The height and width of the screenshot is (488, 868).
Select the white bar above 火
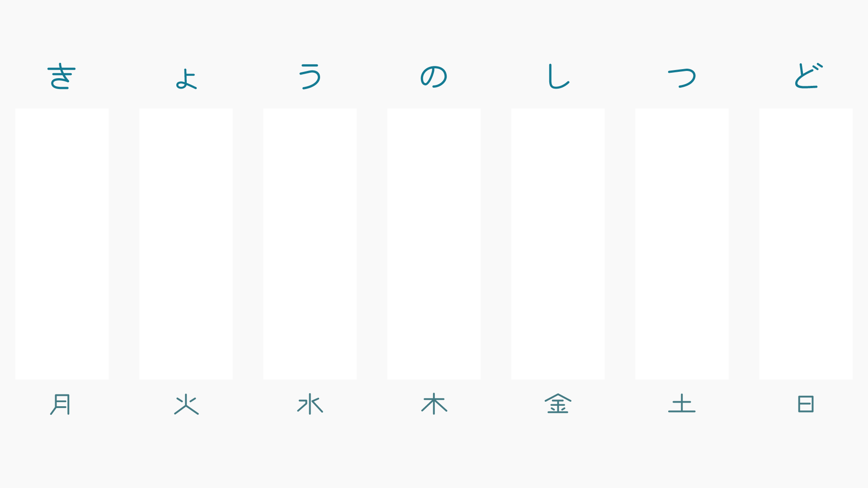pyautogui.click(x=186, y=244)
